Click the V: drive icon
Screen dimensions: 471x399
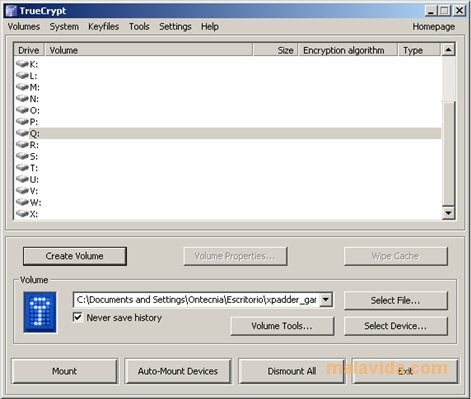point(22,190)
